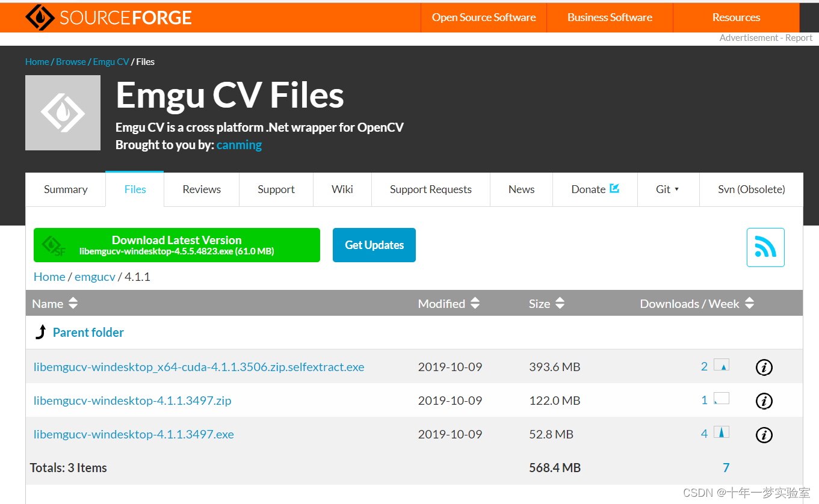Image resolution: width=819 pixels, height=504 pixels.
Task: Click Emgu CV in the top breadcrumb
Action: tap(111, 61)
